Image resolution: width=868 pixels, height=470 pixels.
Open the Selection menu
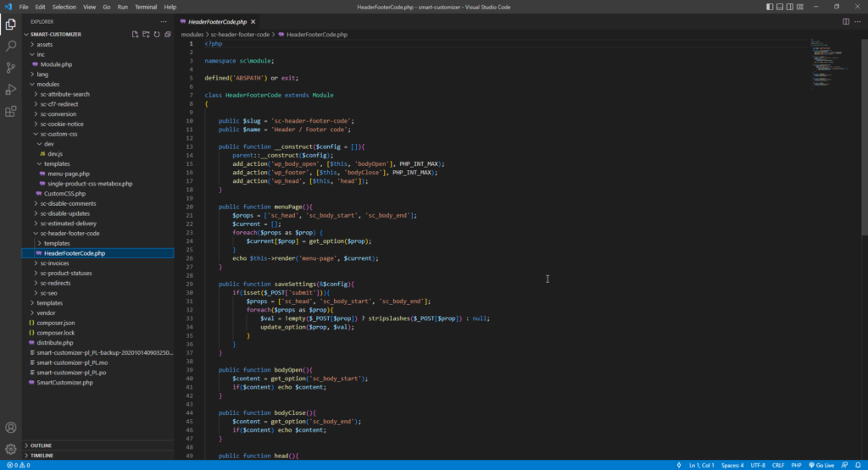[64, 7]
